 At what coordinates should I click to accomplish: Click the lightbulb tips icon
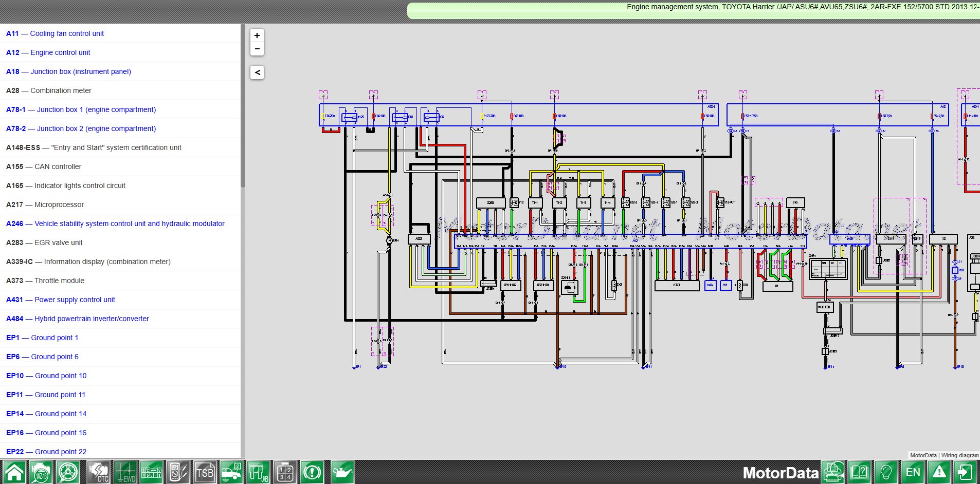(x=886, y=472)
